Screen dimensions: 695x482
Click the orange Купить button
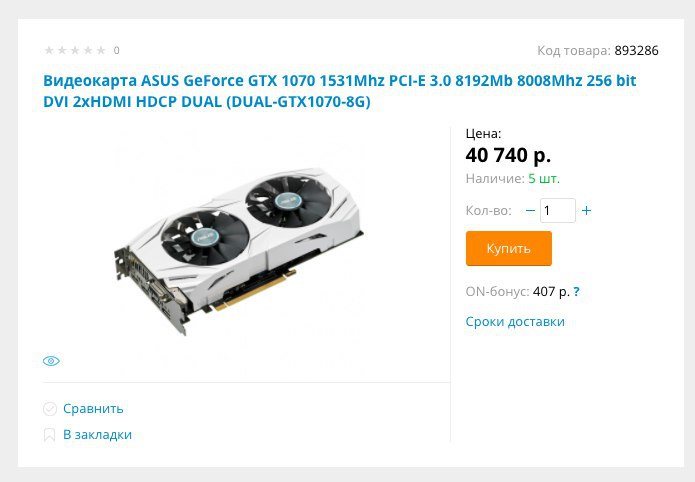509,248
